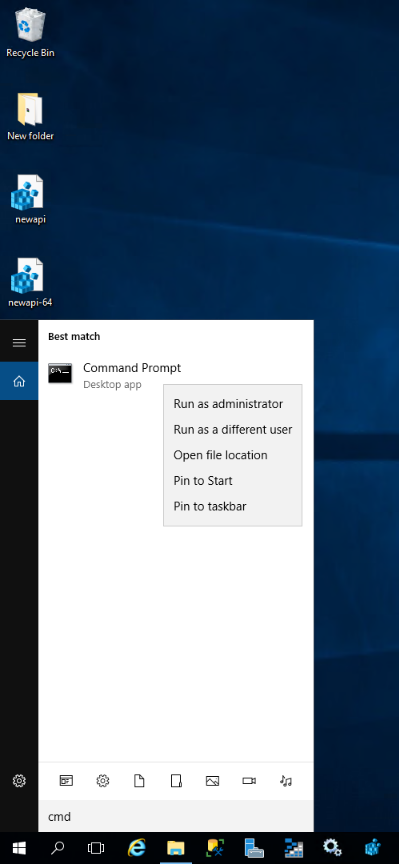
Task: Filter search results by Folders
Action: [x=176, y=780]
